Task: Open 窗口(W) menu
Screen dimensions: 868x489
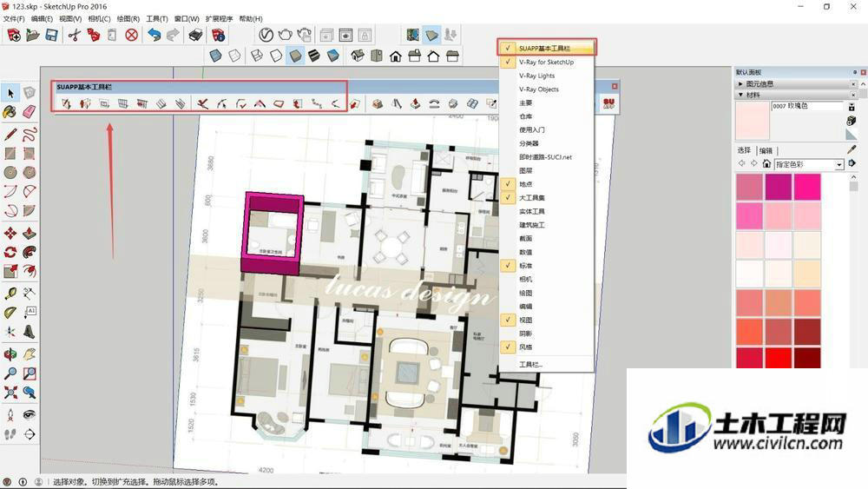Action: tap(187, 18)
